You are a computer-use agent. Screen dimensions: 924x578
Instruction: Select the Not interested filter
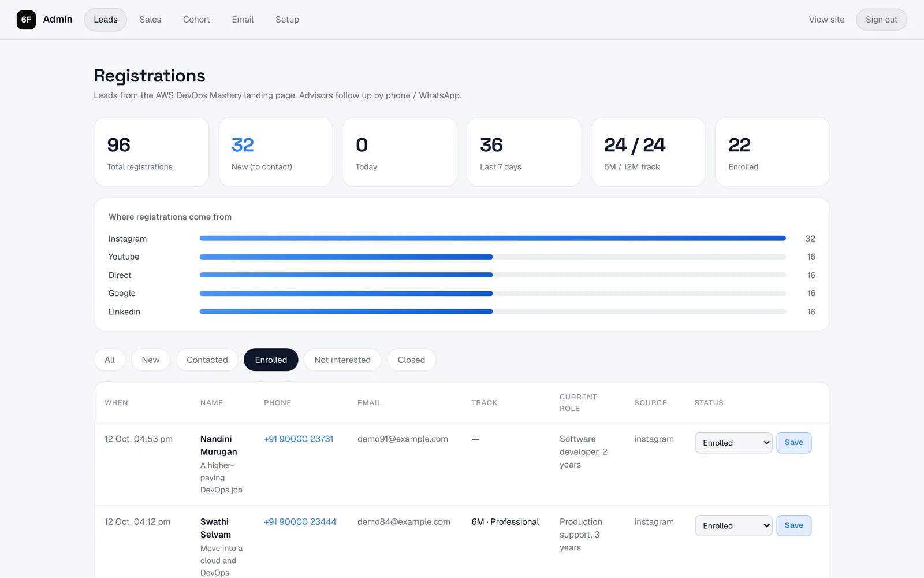(342, 360)
